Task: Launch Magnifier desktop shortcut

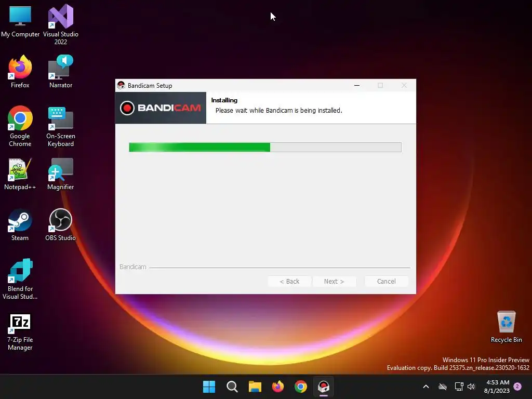Action: 61,174
